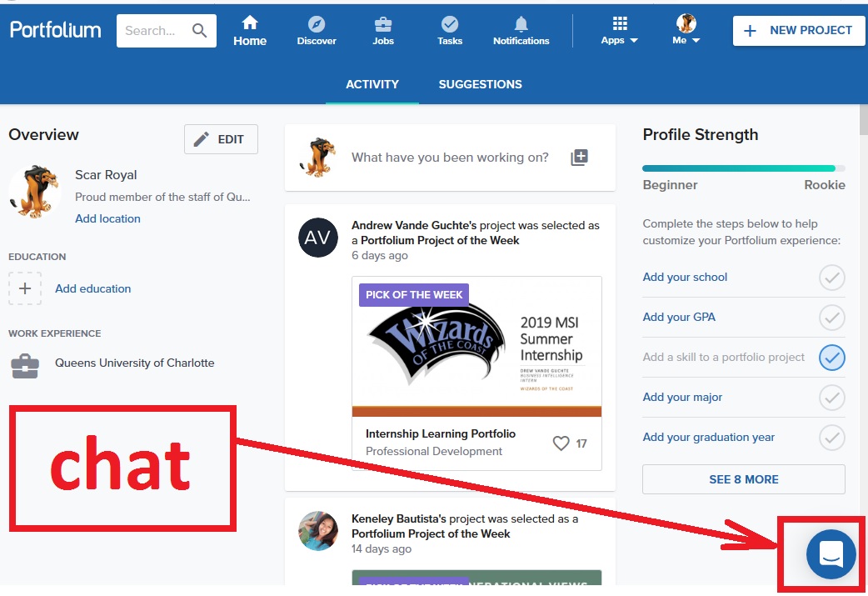
Task: Switch to the ACTIVITY tab
Action: pos(372,84)
